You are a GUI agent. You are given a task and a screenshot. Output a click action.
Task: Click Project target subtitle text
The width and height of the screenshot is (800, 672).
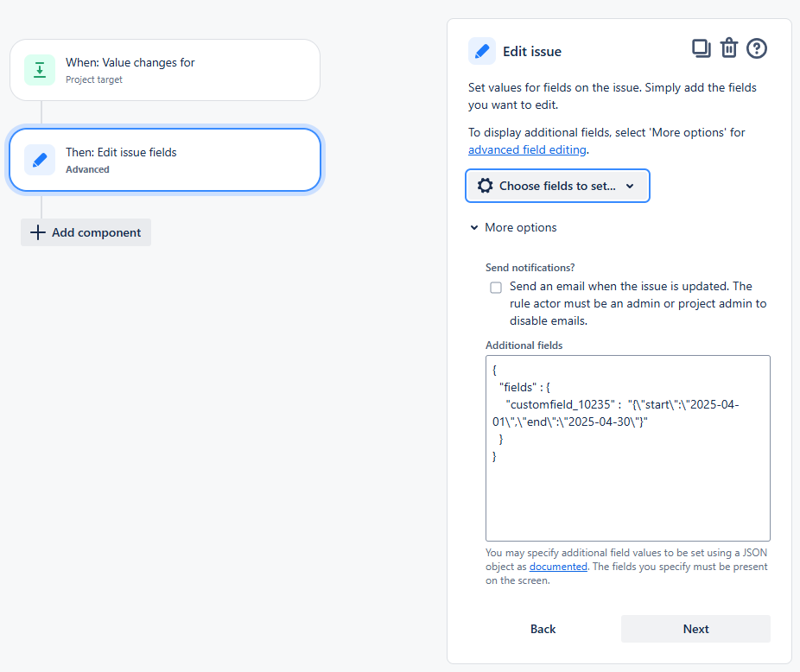pos(94,79)
